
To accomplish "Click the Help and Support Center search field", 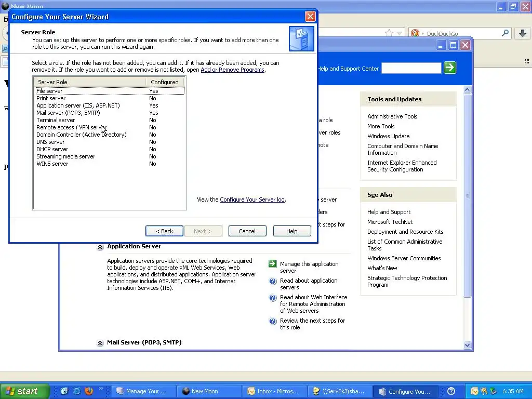I will click(x=411, y=68).
